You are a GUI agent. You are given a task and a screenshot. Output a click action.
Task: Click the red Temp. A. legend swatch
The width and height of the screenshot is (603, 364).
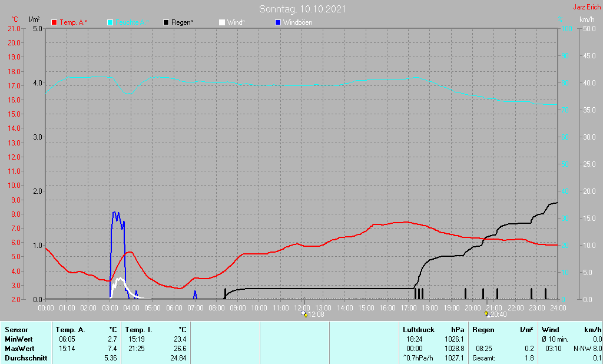54,23
